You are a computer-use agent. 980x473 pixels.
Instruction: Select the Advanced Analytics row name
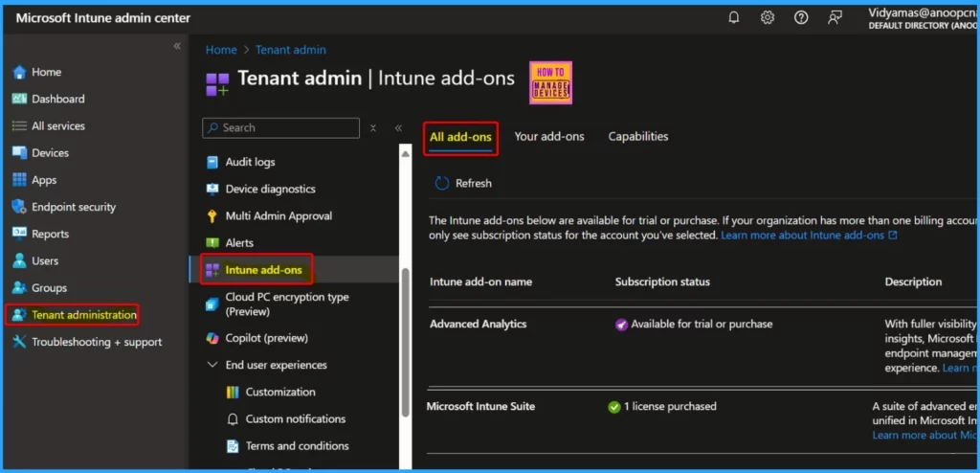[479, 324]
